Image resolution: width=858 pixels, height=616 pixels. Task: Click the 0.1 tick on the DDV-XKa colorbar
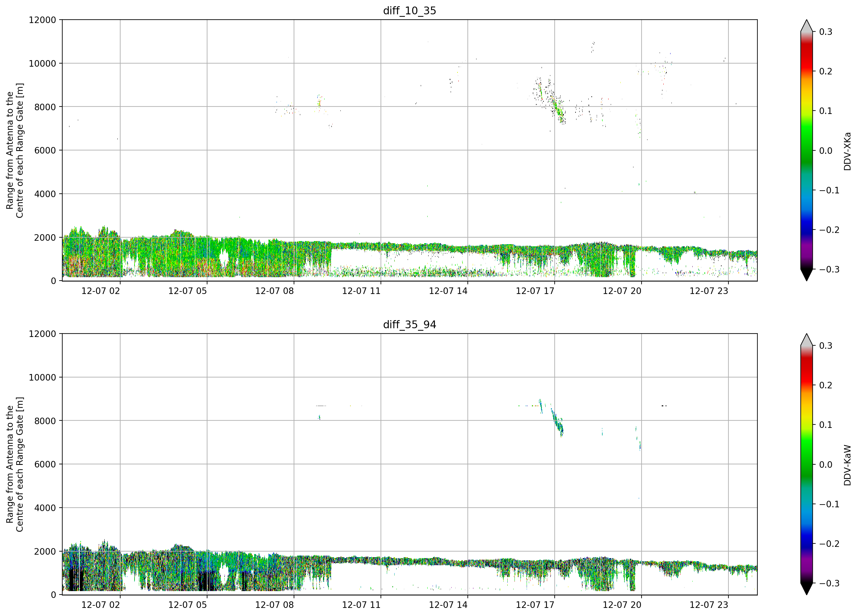pos(826,111)
